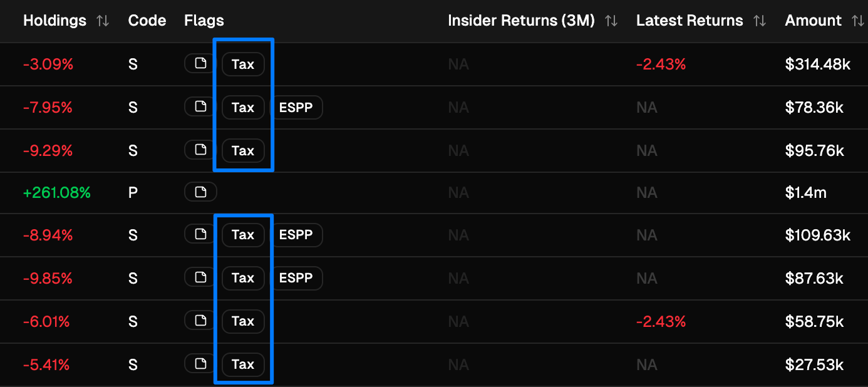Open filing document icon for $87.63k row
This screenshot has height=387, width=868.
pyautogui.click(x=200, y=277)
